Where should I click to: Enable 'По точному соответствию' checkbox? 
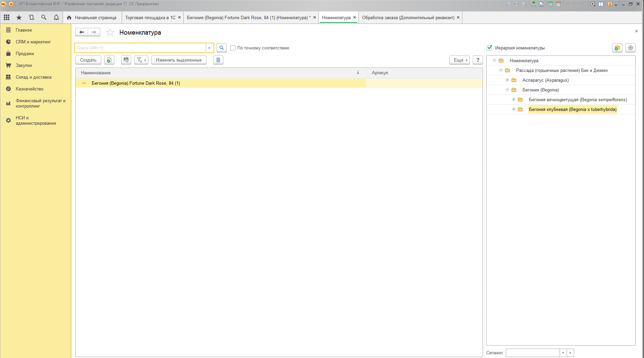233,48
